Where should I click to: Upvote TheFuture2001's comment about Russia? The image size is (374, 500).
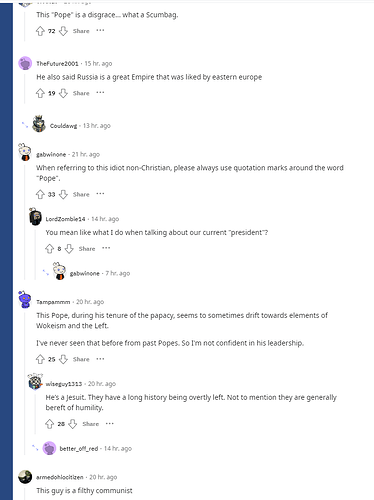40,93
